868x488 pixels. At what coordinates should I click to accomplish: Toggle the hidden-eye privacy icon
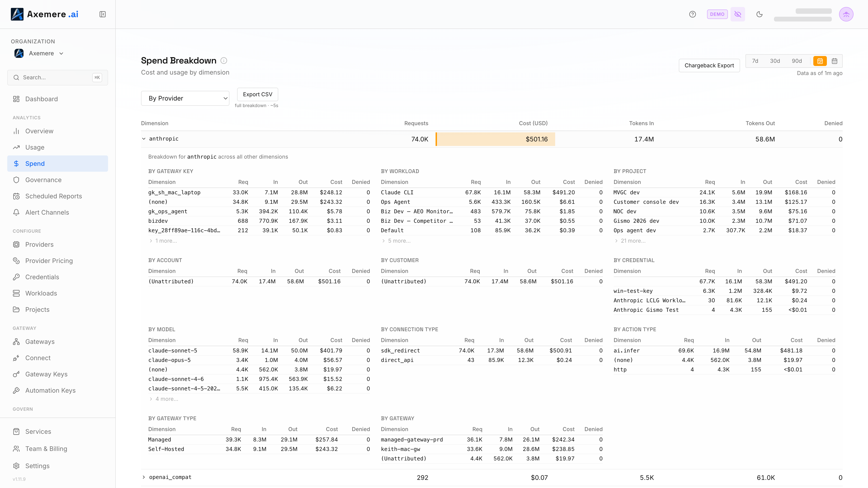coord(738,14)
